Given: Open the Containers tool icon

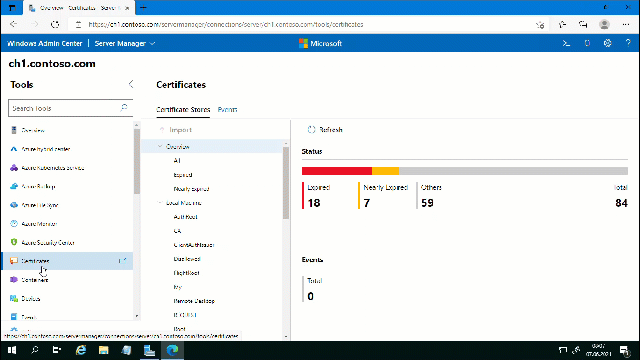Looking at the screenshot, I should pyautogui.click(x=14, y=280).
